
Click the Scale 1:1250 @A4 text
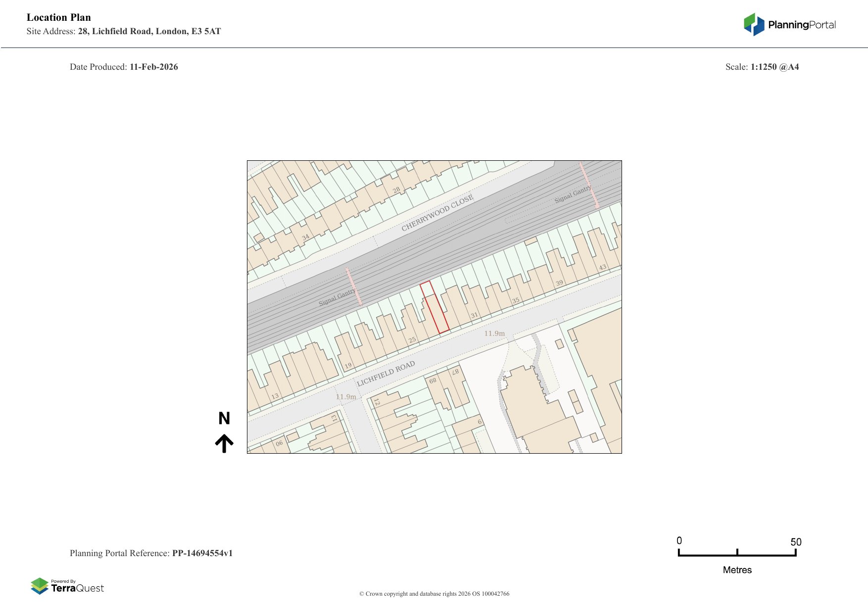762,67
